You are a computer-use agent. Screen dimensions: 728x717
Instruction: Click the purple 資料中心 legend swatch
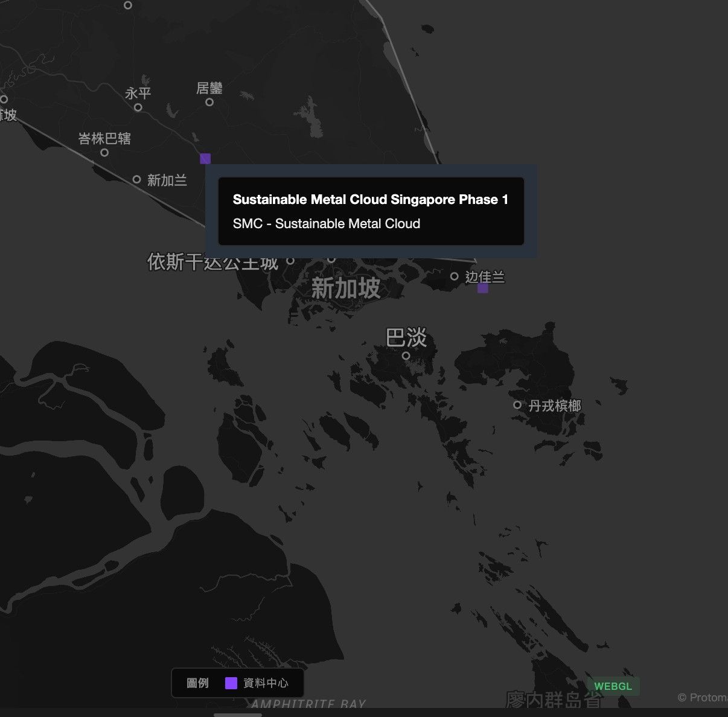tap(231, 683)
